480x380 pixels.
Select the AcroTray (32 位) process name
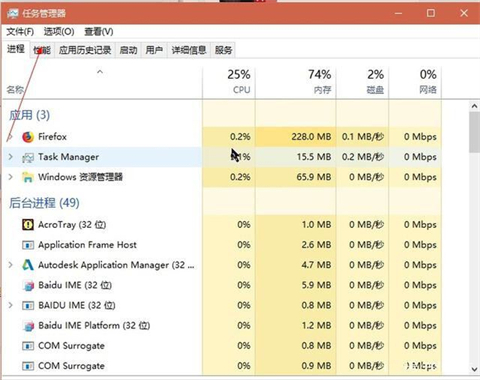coord(72,225)
